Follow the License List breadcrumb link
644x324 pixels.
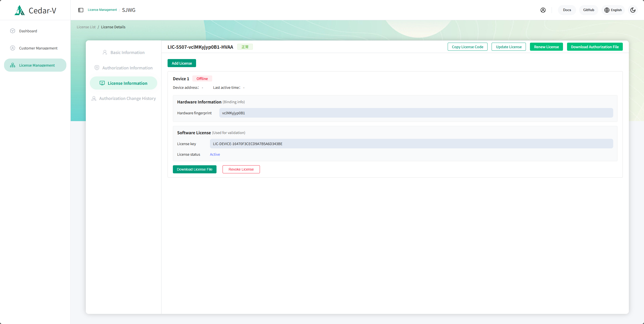click(86, 27)
